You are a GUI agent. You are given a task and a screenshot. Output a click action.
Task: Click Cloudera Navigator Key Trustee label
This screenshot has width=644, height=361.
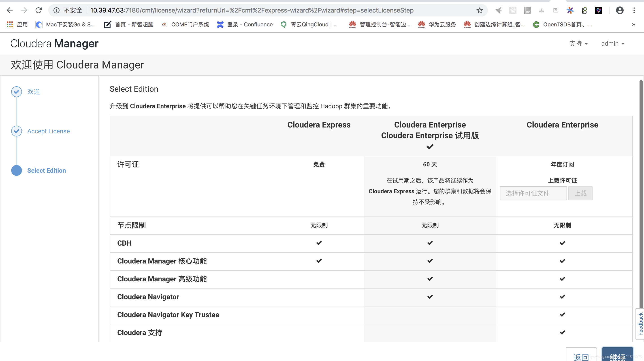(168, 315)
